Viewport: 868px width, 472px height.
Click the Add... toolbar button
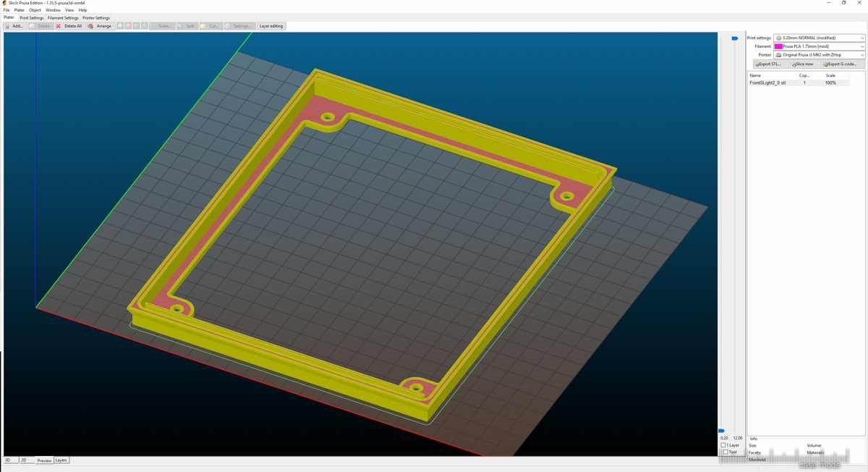coord(14,26)
